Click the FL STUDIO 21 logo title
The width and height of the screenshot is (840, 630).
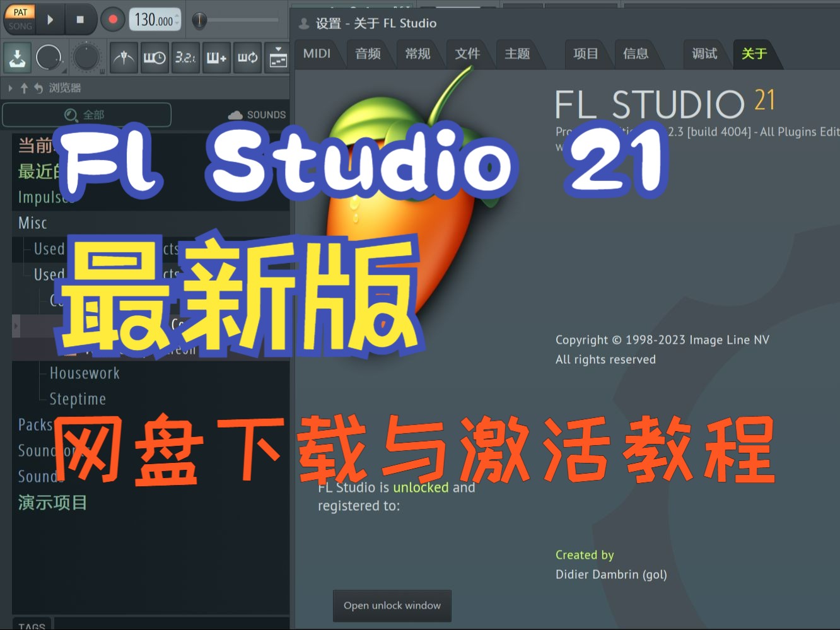click(x=665, y=103)
